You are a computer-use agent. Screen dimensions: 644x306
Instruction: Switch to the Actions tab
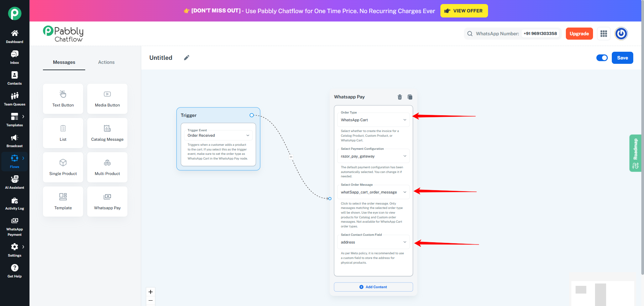click(x=106, y=62)
